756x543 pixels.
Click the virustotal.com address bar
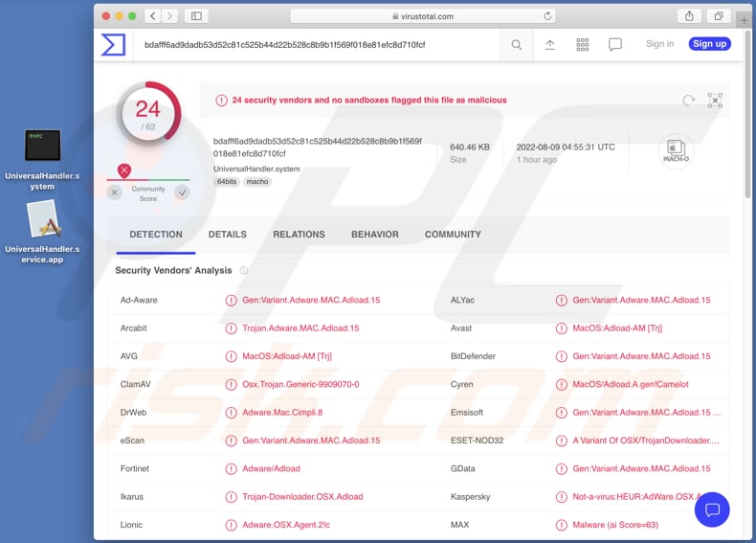(x=423, y=16)
